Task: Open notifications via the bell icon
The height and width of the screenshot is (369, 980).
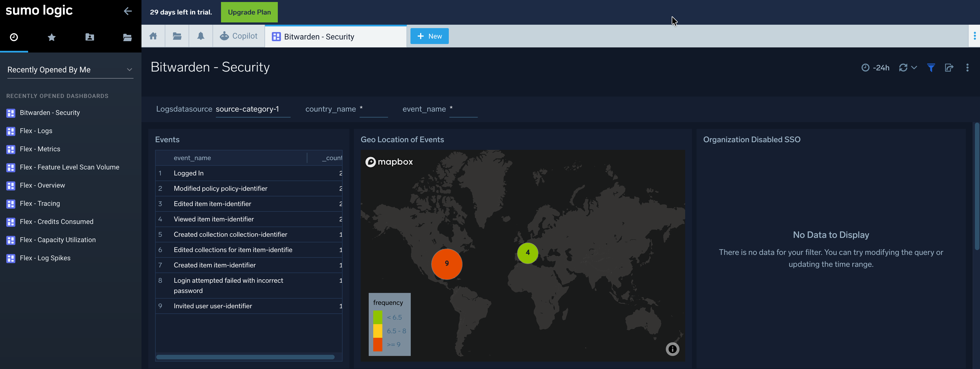Action: click(x=201, y=36)
